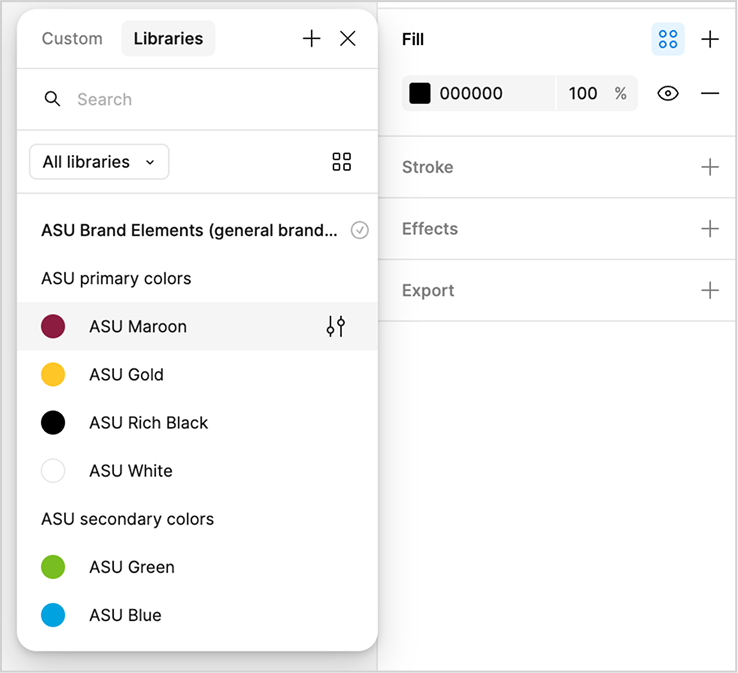This screenshot has height=673, width=738.
Task: Add an effect with the plus icon
Action: (710, 229)
